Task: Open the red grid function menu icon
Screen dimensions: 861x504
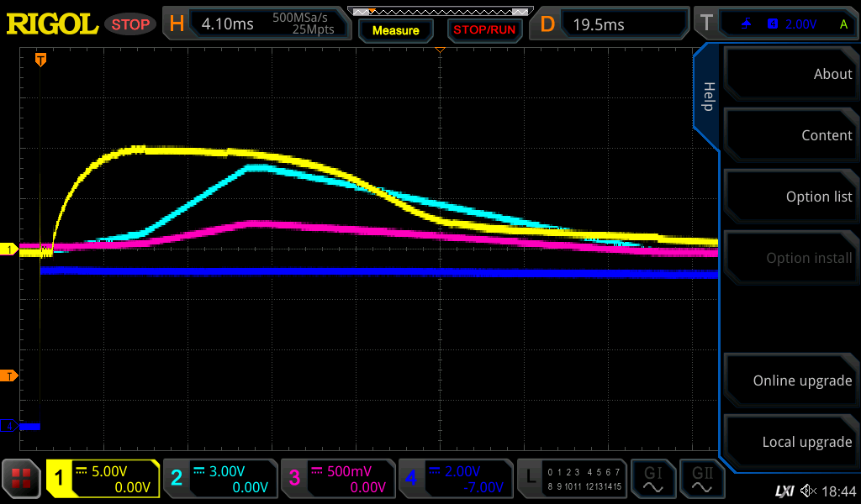Action: (21, 479)
